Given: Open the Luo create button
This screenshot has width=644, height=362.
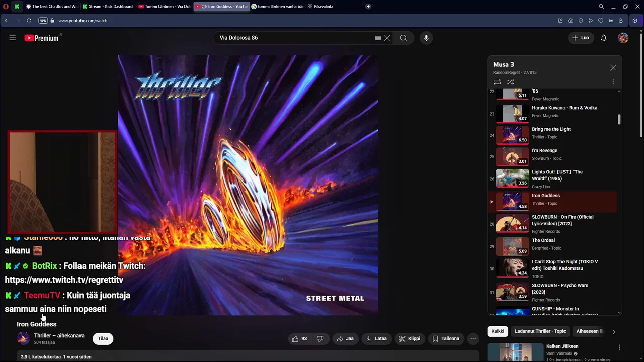Looking at the screenshot, I should pyautogui.click(x=581, y=38).
